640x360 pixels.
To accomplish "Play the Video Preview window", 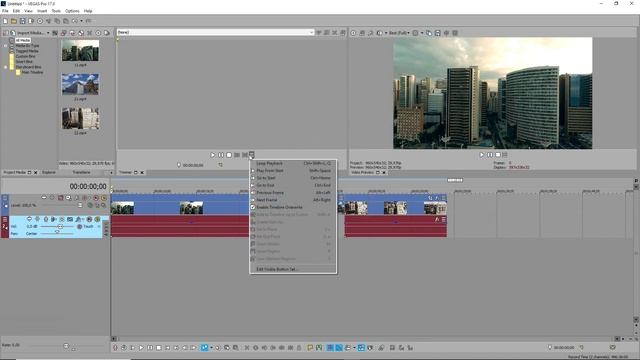I will coord(482,155).
